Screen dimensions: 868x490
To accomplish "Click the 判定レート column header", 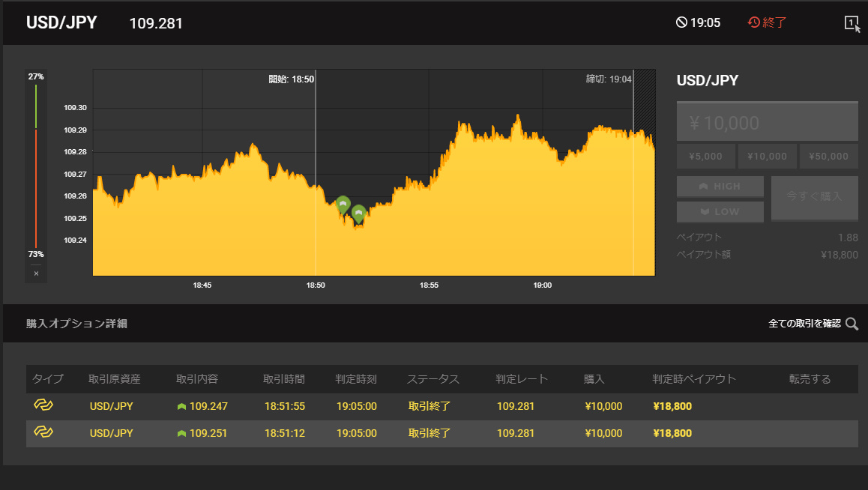I will pyautogui.click(x=522, y=379).
